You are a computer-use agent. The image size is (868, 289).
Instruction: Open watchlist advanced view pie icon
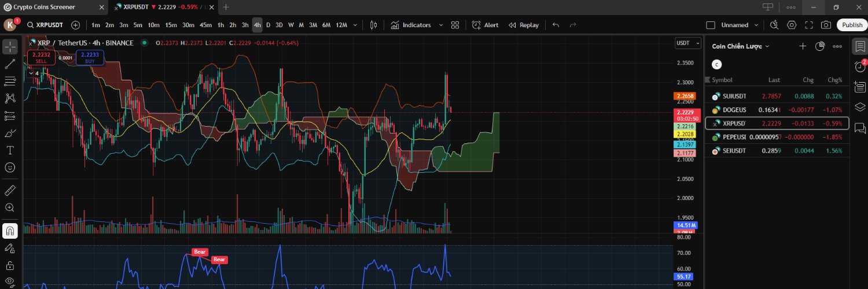click(819, 46)
